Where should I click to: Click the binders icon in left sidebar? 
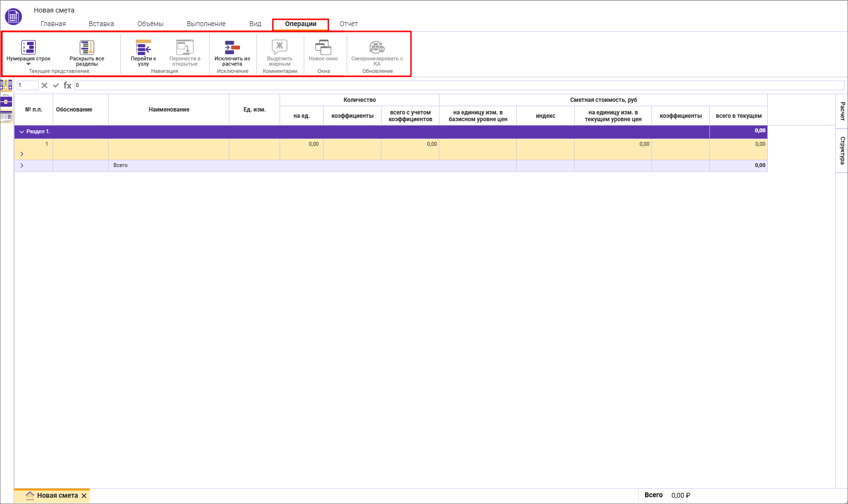(6, 85)
